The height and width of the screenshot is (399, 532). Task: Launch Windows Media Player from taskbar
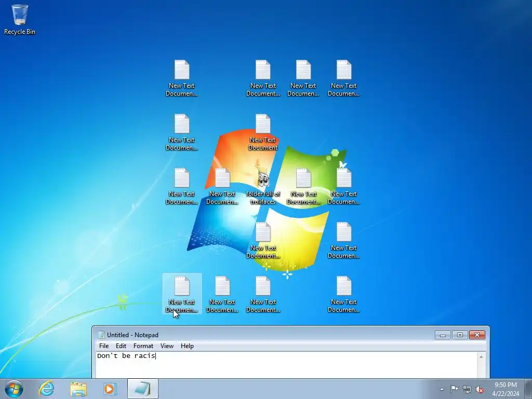110,389
